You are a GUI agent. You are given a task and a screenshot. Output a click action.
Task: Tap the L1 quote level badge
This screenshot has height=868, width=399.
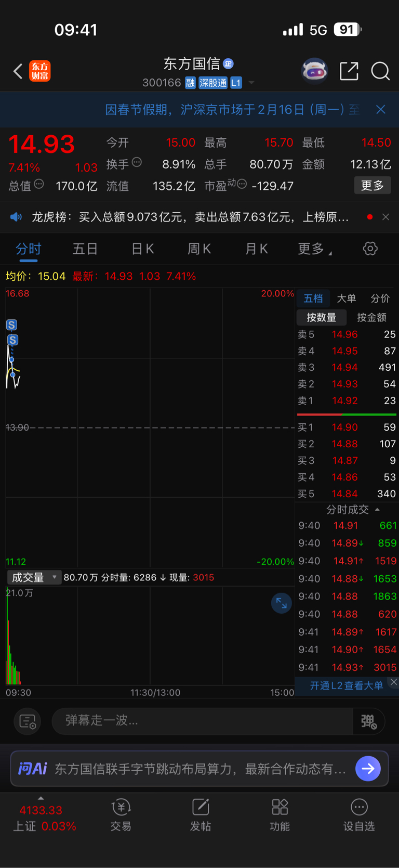pos(236,83)
